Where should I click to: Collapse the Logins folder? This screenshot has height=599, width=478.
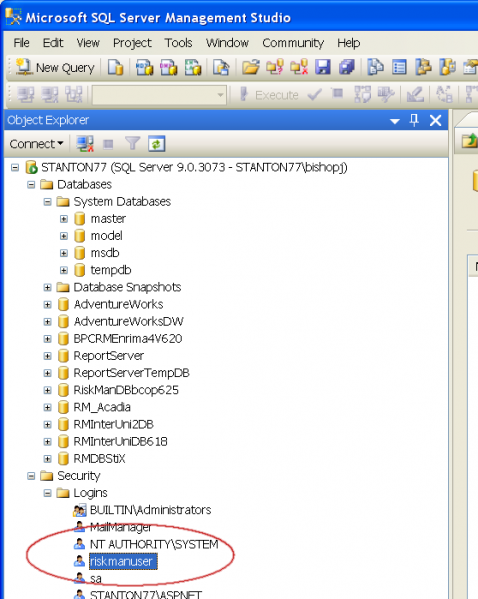47,493
